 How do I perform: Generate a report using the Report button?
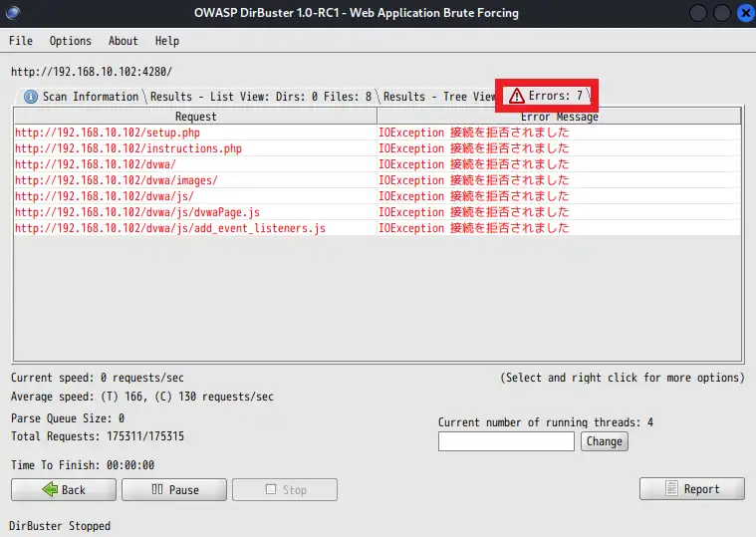point(691,489)
